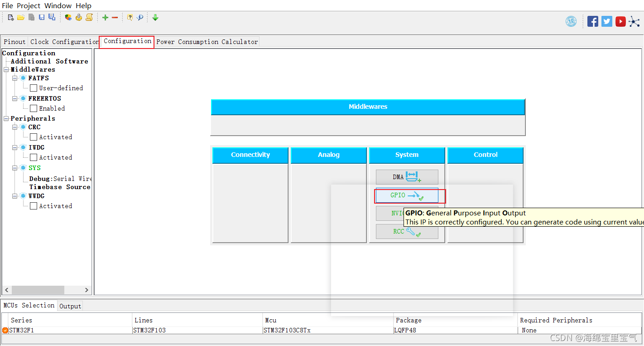The image size is (644, 346).
Task: Open the Twitter link icon
Action: click(x=607, y=21)
